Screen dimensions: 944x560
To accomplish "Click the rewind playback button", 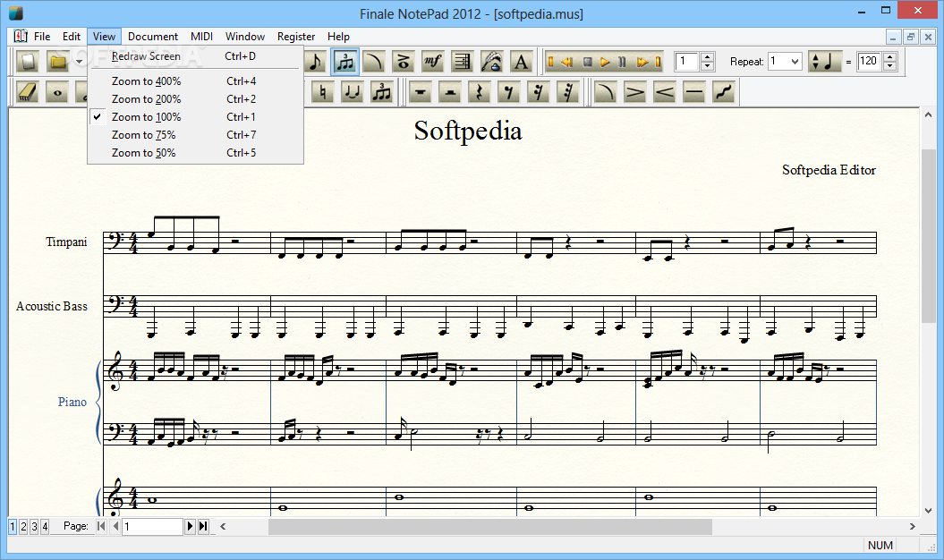I will click(567, 62).
